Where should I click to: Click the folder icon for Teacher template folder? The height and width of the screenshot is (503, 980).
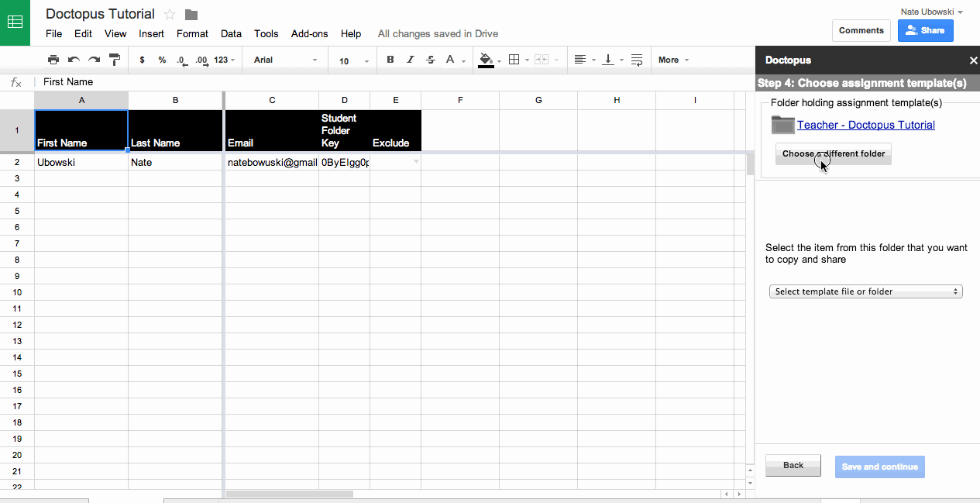pos(783,124)
